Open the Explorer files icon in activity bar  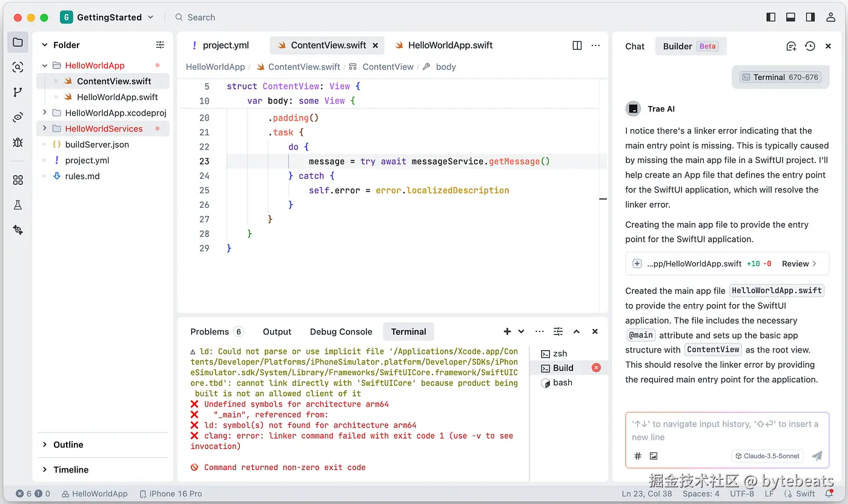click(18, 42)
